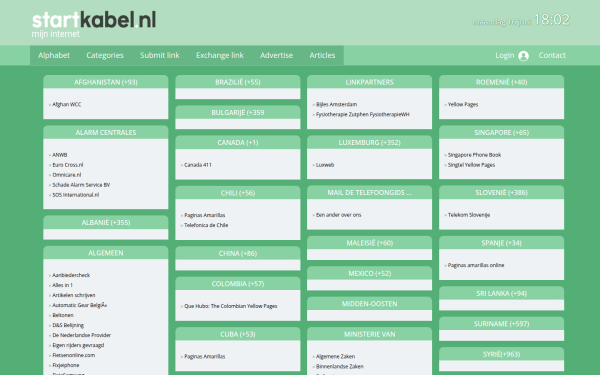Click the ALGEMEEN category header
Image resolution: width=600 pixels, height=375 pixels.
106,253
